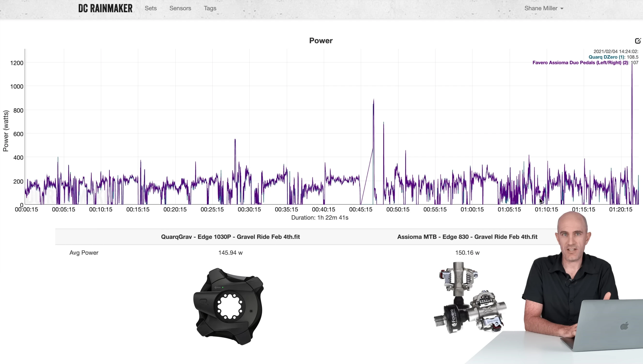
Task: Click the 00:00:15 time axis label
Action: pyautogui.click(x=26, y=209)
